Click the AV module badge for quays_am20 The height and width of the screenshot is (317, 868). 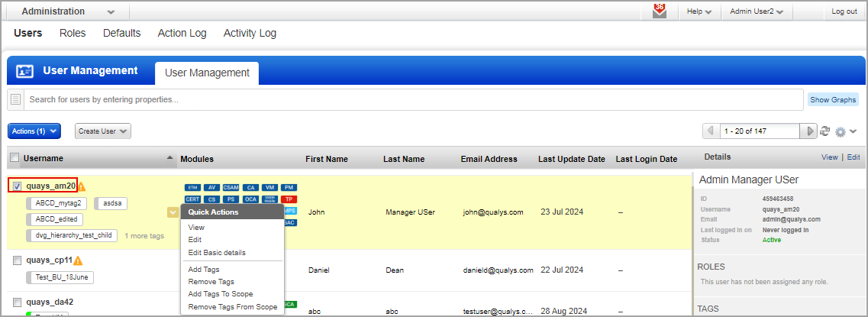tap(211, 188)
